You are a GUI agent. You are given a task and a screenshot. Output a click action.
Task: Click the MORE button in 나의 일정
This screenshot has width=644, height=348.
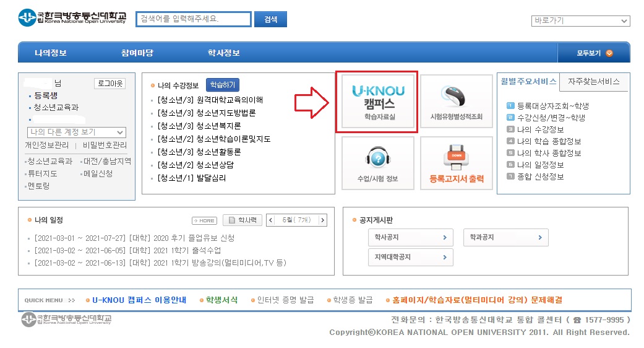[204, 220]
